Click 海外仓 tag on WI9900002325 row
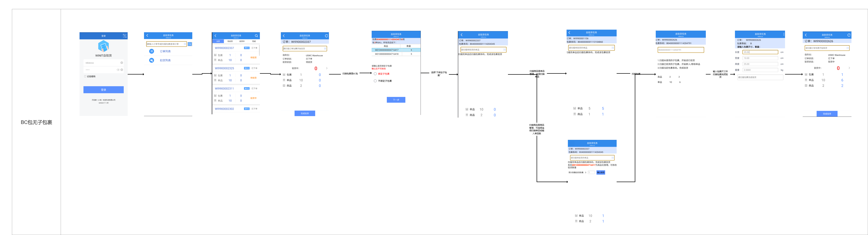This screenshot has width=868, height=235. (x=247, y=68)
